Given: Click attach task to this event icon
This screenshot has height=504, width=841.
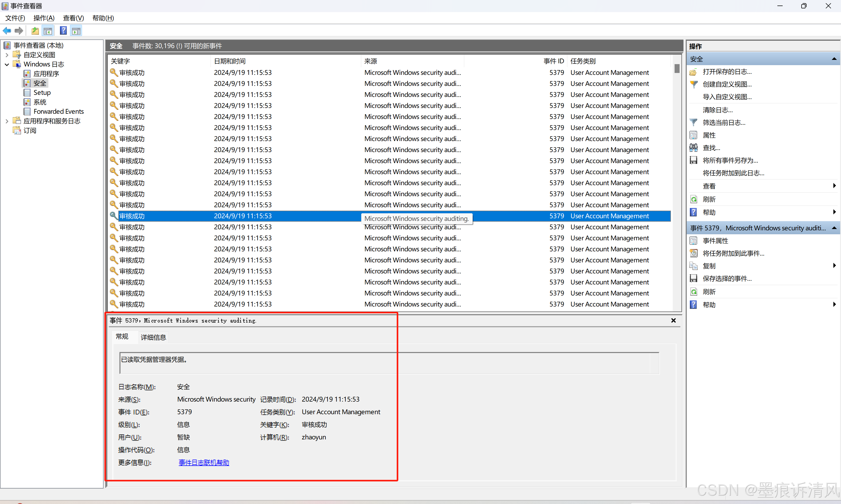Looking at the screenshot, I should coord(694,253).
